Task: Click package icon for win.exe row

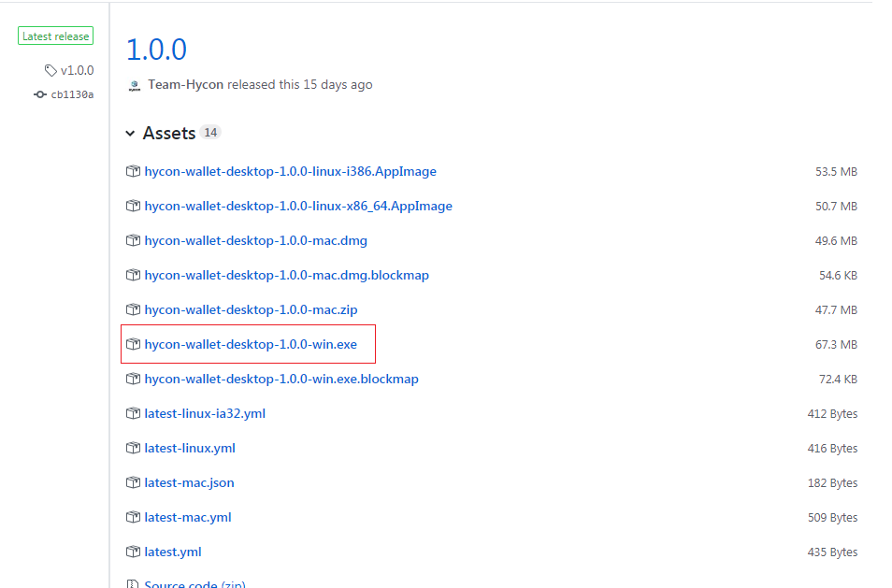Action: [133, 344]
